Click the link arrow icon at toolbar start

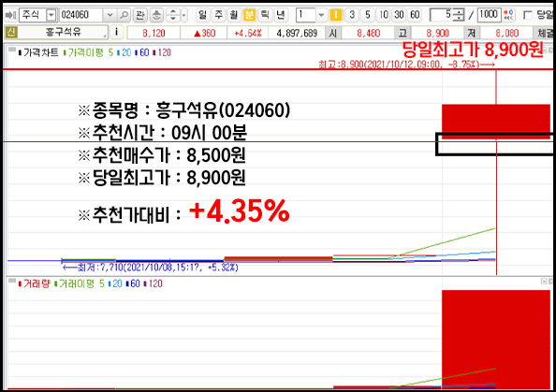click(10, 15)
